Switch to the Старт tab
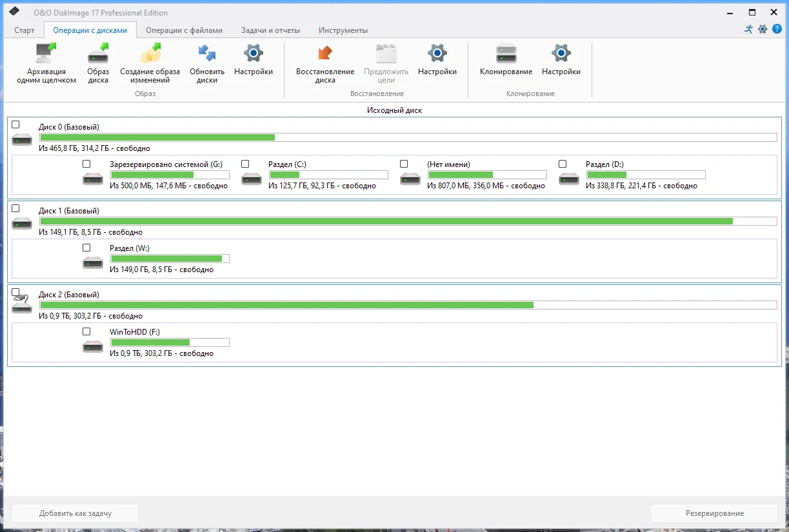Viewport: 789px width, 532px height. 25,30
